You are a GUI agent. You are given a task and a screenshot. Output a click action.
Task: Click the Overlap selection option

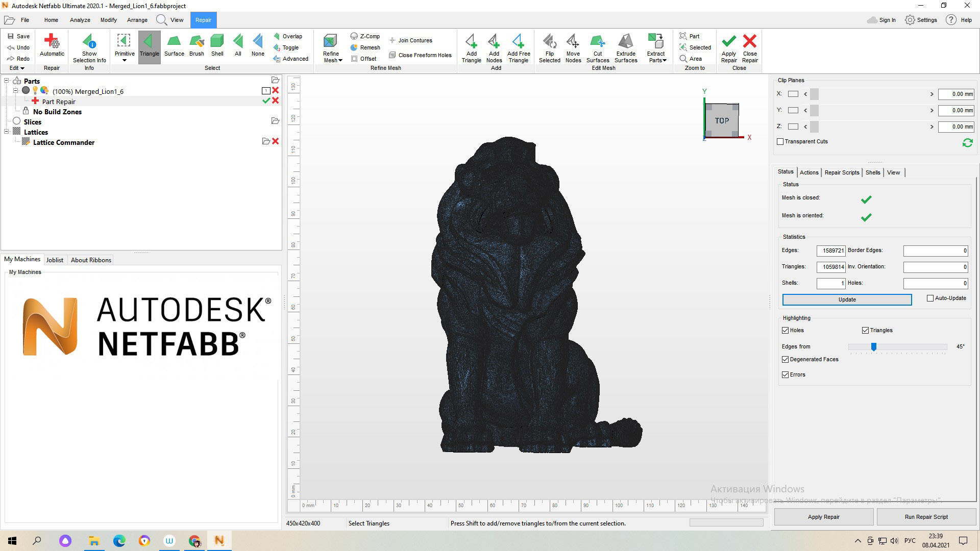click(x=287, y=36)
